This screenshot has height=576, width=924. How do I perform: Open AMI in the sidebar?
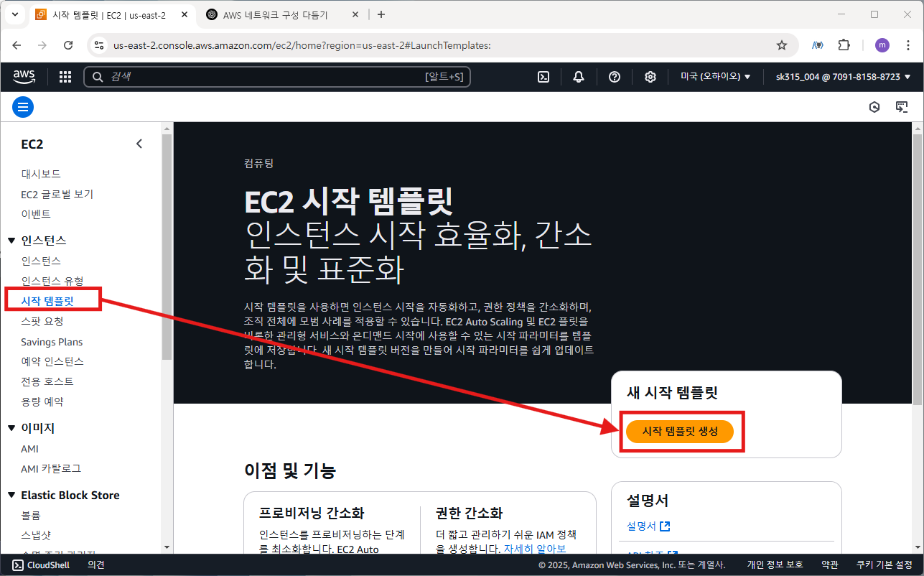30,449
